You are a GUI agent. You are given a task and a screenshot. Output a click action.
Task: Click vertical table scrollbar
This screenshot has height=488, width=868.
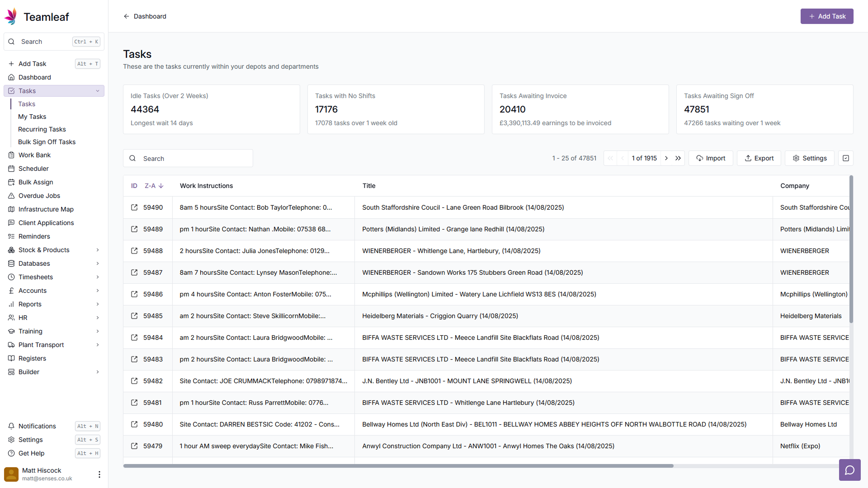tap(851, 249)
